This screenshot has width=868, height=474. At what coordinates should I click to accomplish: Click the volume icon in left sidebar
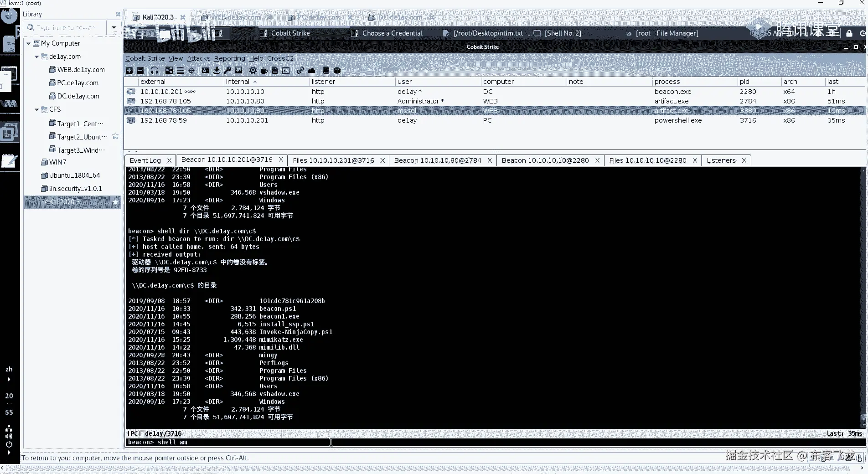click(x=9, y=436)
